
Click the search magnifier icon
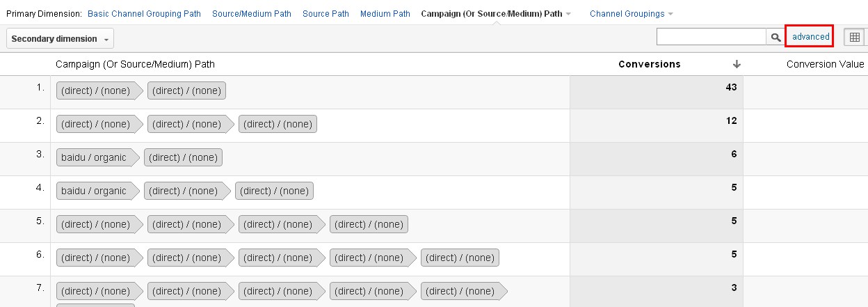point(775,37)
